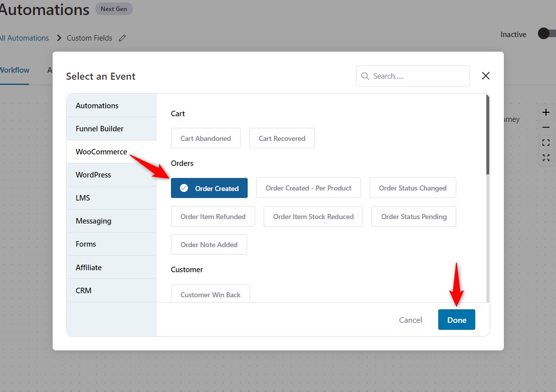Open the WordPress events category
The width and height of the screenshot is (556, 392).
[93, 174]
